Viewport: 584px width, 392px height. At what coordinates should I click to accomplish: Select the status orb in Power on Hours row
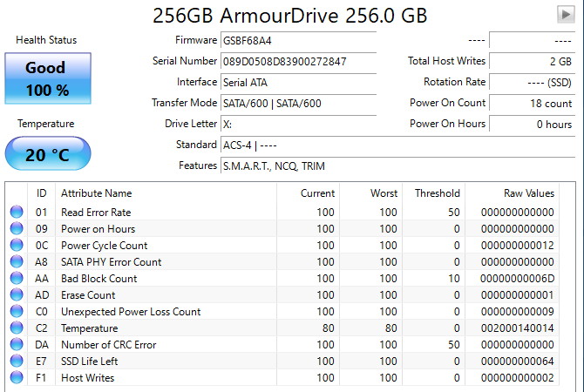pos(17,228)
